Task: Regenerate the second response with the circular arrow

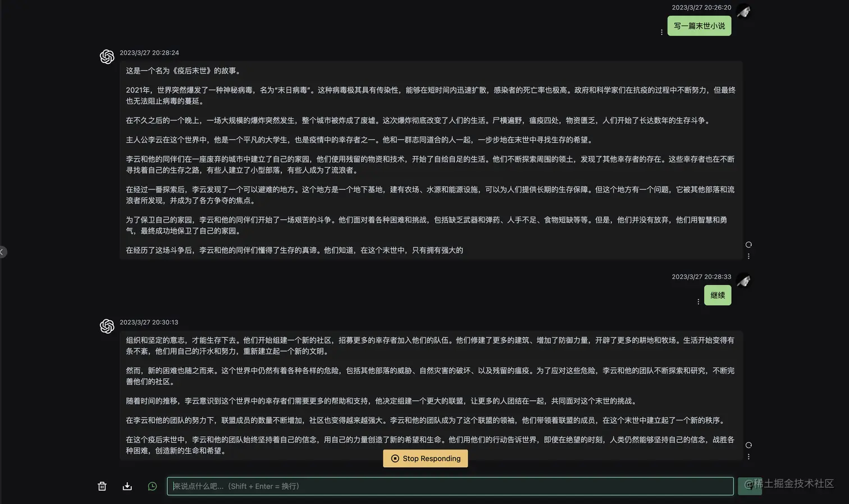Action: click(x=748, y=445)
